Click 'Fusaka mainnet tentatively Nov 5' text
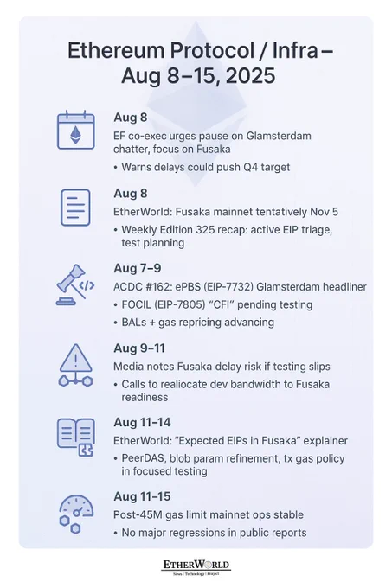The width and height of the screenshot is (392, 588). (257, 212)
